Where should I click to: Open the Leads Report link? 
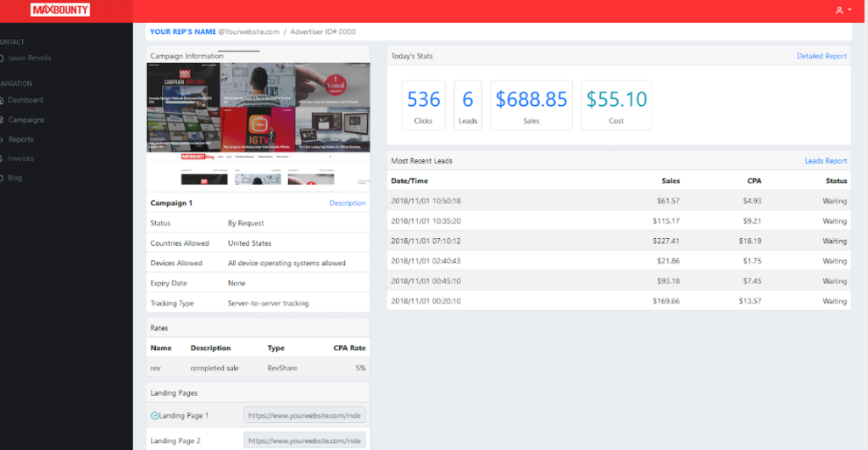(826, 161)
